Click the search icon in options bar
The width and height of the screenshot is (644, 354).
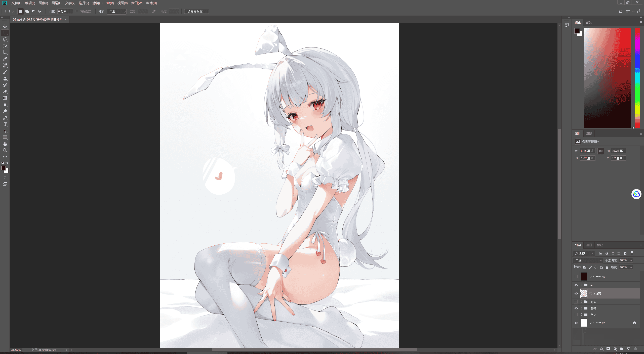point(620,12)
